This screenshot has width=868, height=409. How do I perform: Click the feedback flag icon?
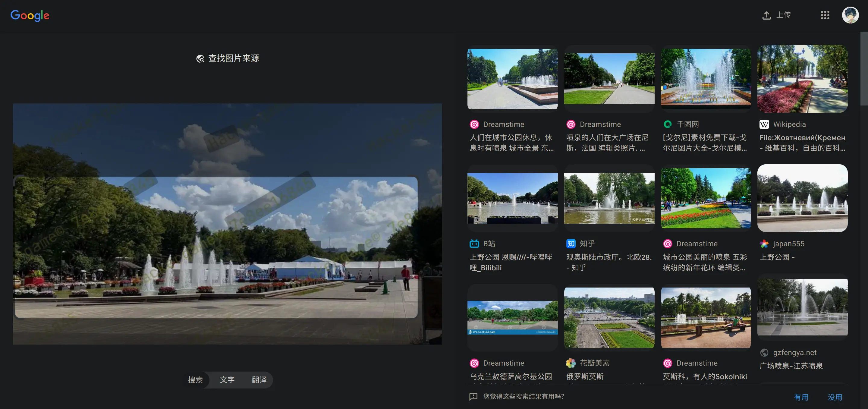tap(473, 397)
